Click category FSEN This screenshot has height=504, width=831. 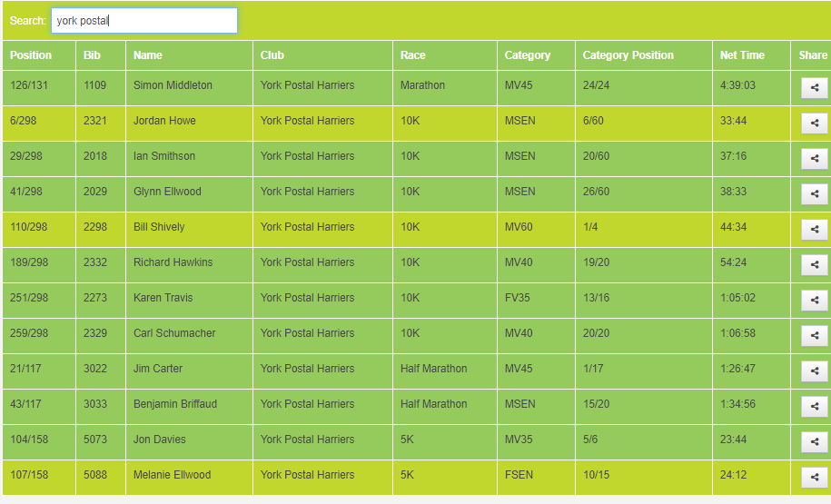point(519,475)
